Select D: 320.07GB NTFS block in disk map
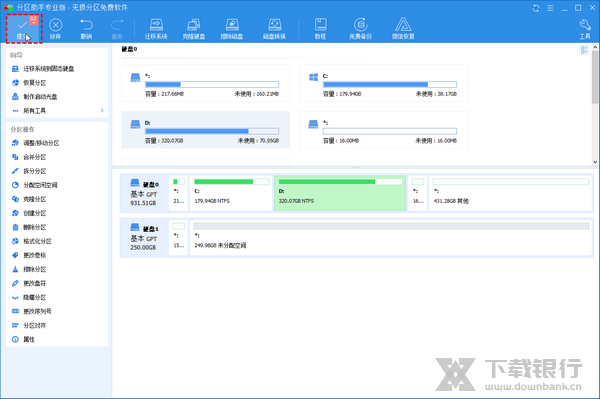Image resolution: width=600 pixels, height=399 pixels. (340, 193)
